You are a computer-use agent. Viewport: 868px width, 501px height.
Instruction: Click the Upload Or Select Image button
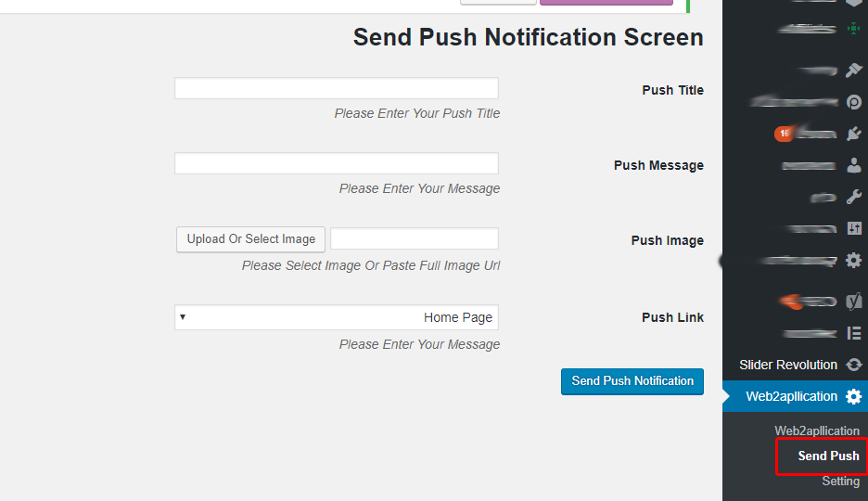(250, 239)
